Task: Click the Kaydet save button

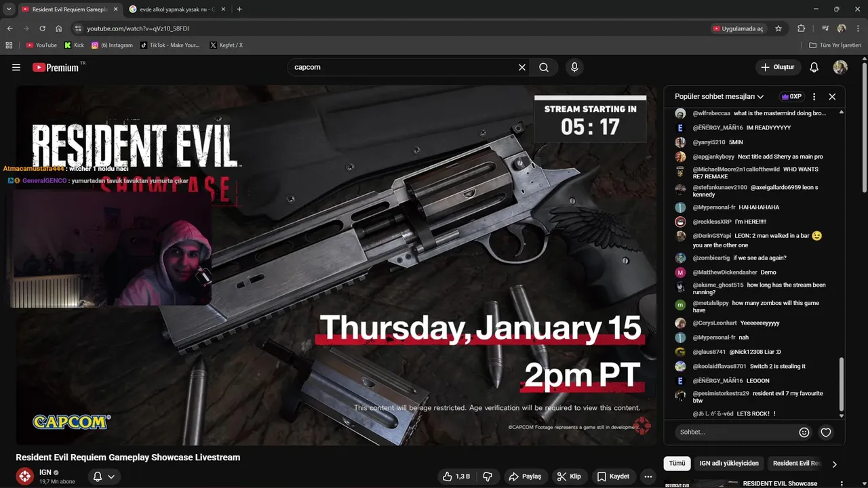Action: 613,476
